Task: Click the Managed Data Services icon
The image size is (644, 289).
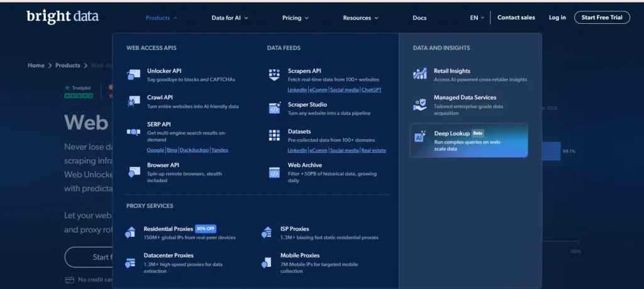Action: 420,102
